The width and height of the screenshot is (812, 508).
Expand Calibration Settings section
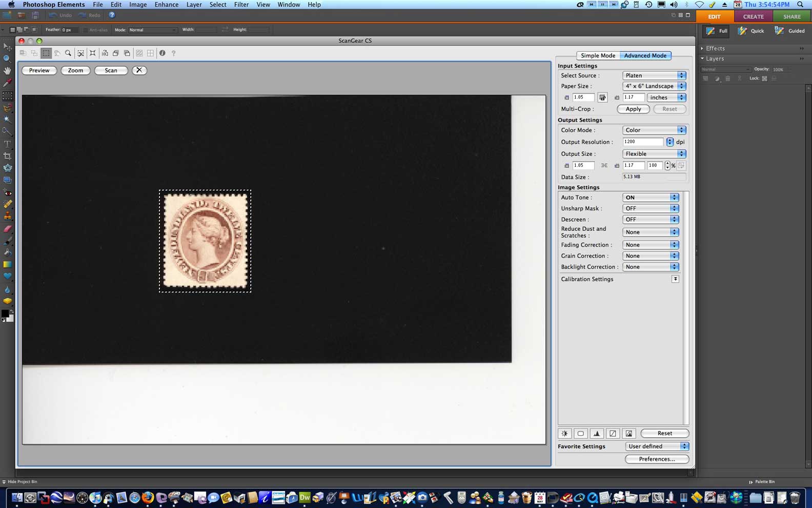675,279
